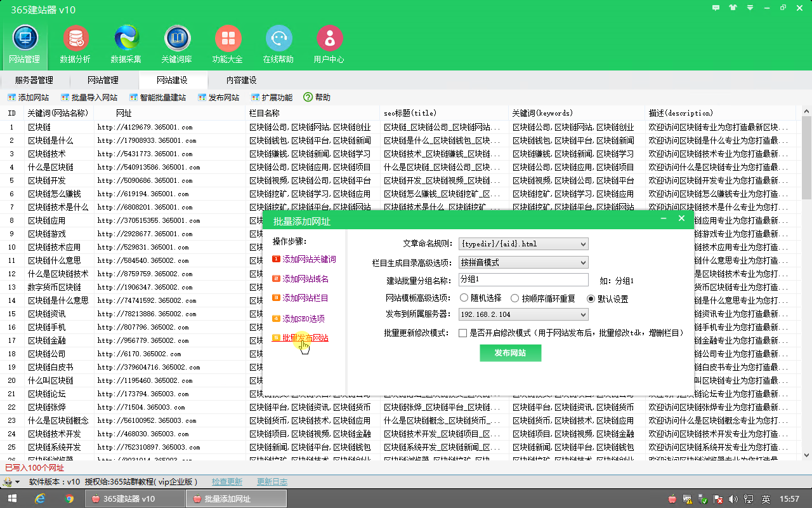
Task: Click 检查更新 link in status bar
Action: click(227, 482)
